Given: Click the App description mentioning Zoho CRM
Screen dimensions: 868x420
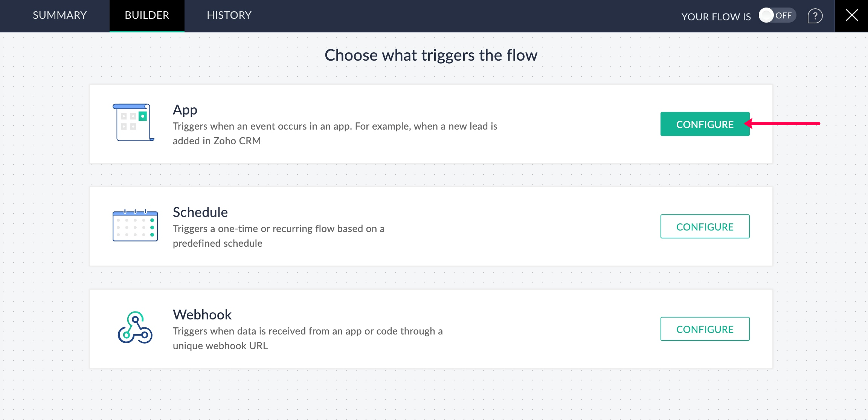Looking at the screenshot, I should (x=335, y=133).
